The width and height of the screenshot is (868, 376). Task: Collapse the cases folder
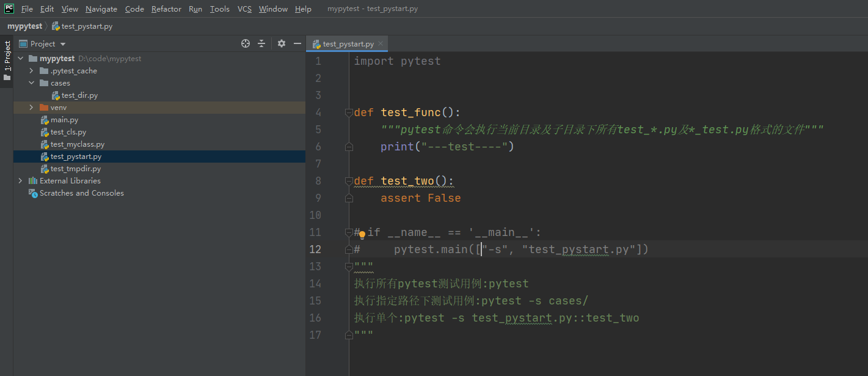[31, 83]
